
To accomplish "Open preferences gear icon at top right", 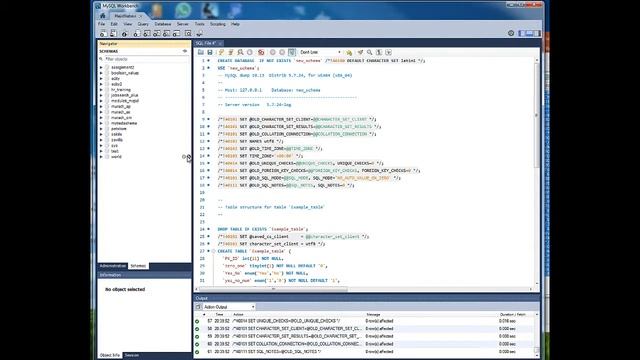I will pyautogui.click(x=511, y=33).
